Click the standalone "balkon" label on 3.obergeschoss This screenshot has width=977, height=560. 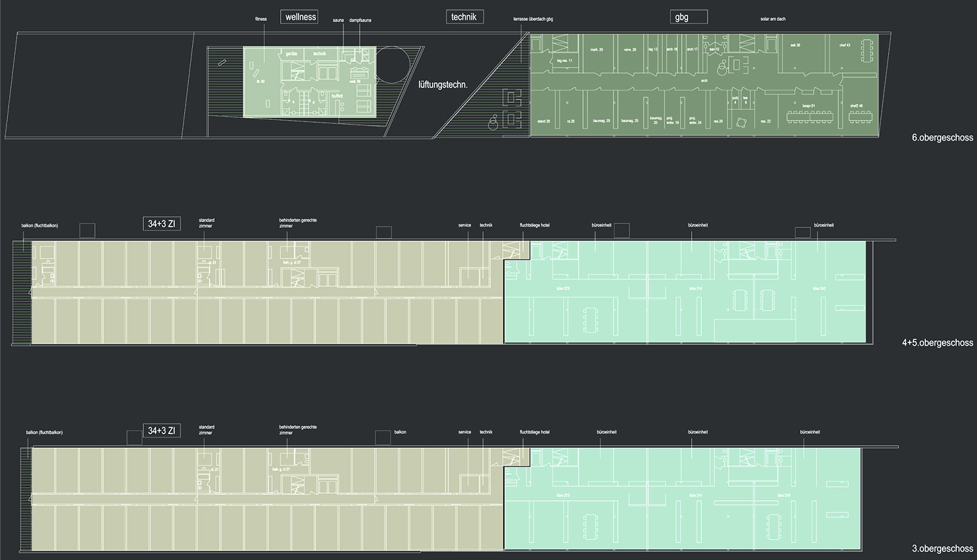point(400,432)
